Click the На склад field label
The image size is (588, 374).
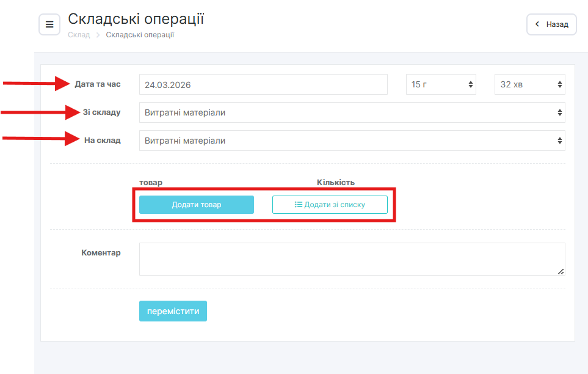click(102, 141)
